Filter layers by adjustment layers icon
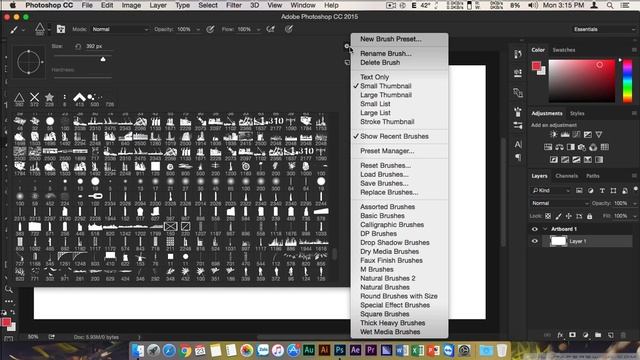Screen dimensions: 640x360 (x=590, y=191)
